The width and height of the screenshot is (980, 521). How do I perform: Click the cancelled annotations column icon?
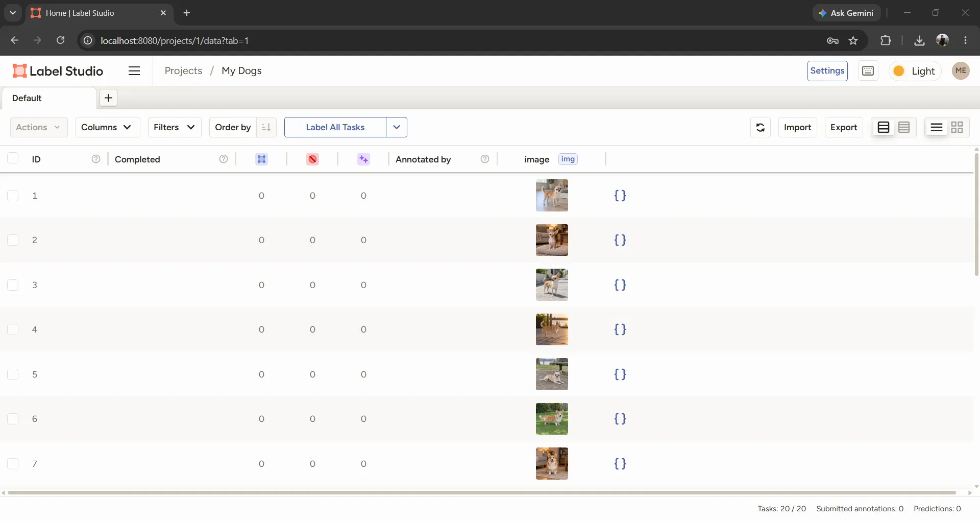tap(312, 159)
